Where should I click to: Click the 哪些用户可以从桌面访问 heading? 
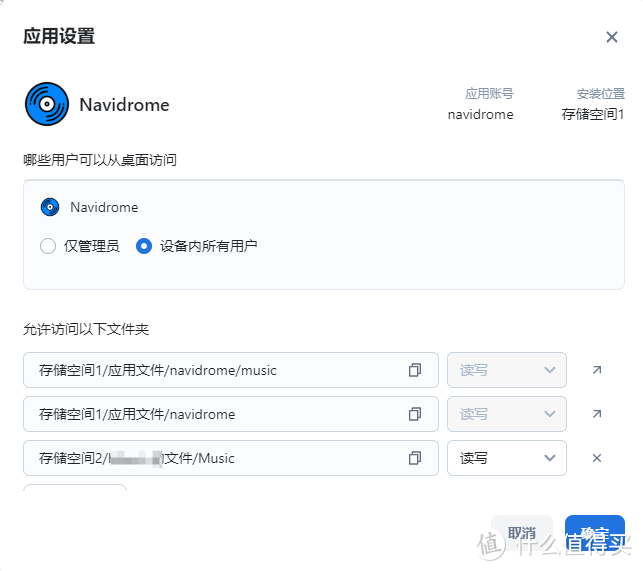(100, 160)
